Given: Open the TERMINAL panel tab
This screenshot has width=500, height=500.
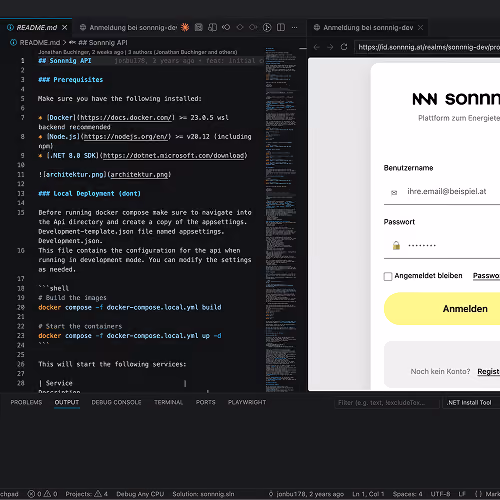Looking at the screenshot, I should point(168,402).
